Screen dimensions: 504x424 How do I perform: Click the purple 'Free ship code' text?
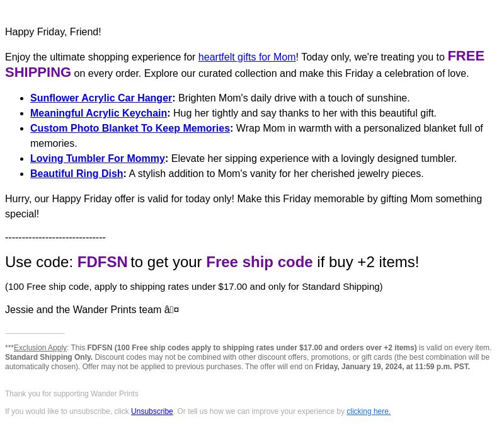(260, 262)
